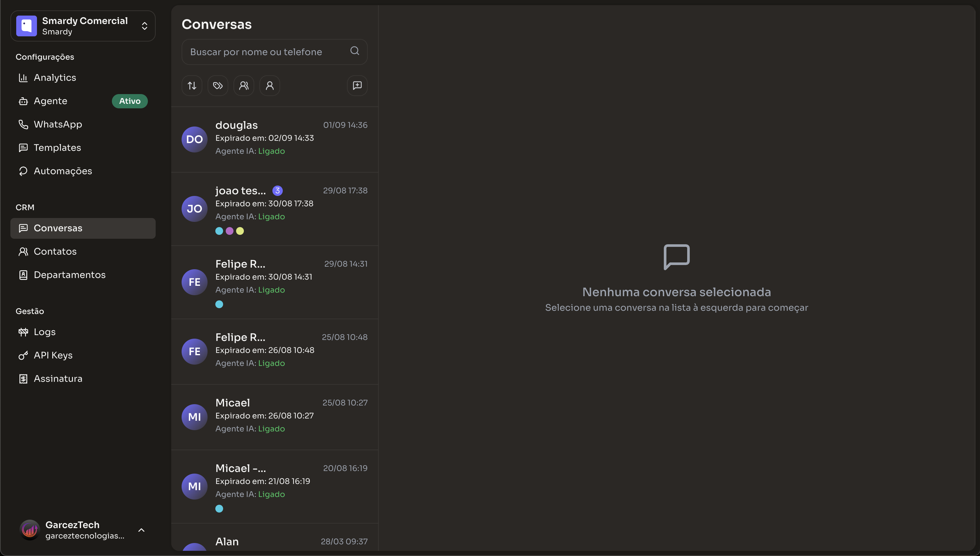Click the Ativo status badge on Agente
The height and width of the screenshot is (556, 980).
click(x=129, y=101)
